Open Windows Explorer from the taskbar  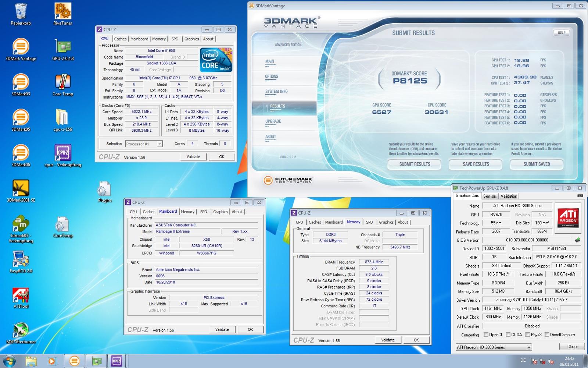pos(31,361)
